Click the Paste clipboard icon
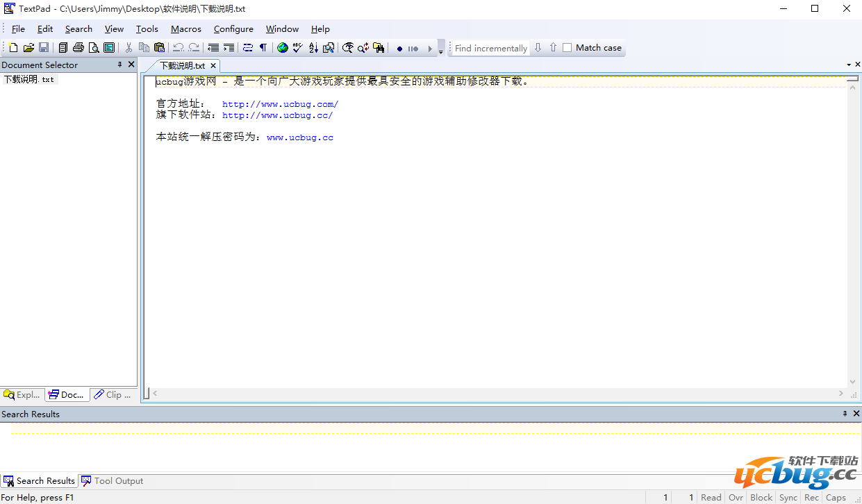This screenshot has width=862, height=504. (159, 48)
